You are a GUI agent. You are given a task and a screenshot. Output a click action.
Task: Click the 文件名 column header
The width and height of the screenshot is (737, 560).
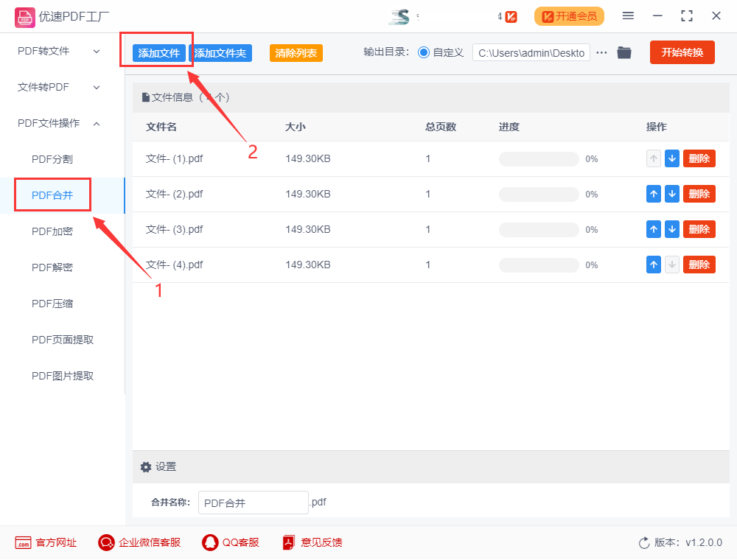pos(161,127)
